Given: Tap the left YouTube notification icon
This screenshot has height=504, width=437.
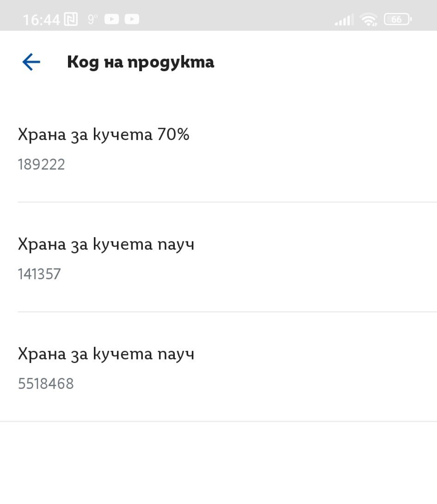Looking at the screenshot, I should 111,19.
